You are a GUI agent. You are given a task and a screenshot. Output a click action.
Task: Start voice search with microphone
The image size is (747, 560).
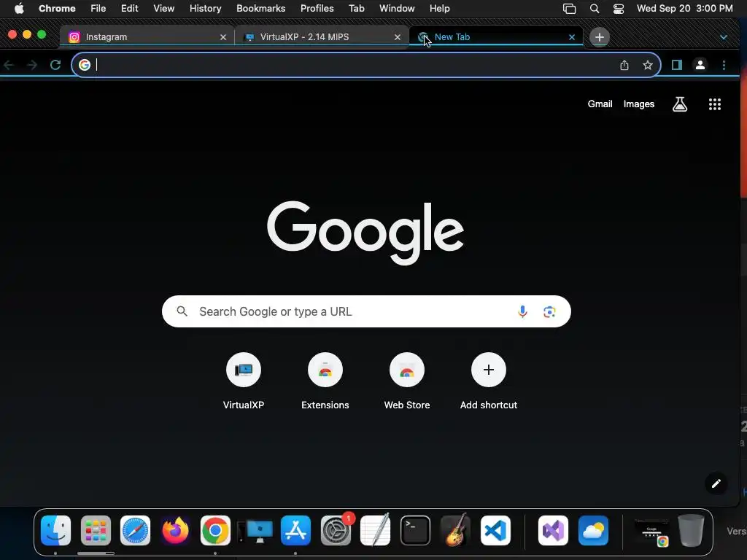coord(522,311)
